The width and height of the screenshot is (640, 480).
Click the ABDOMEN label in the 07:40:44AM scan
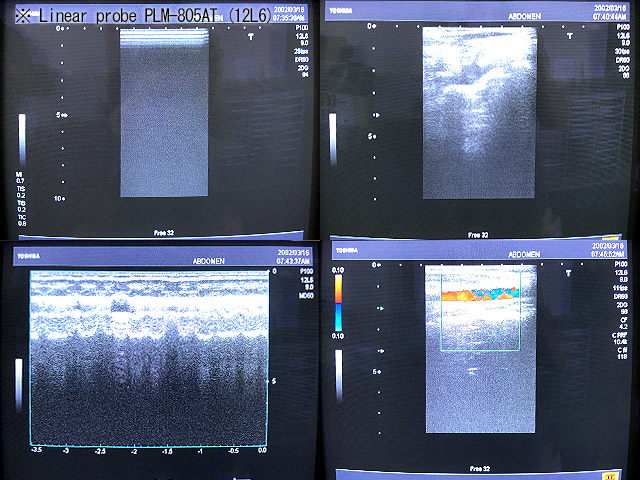(524, 16)
